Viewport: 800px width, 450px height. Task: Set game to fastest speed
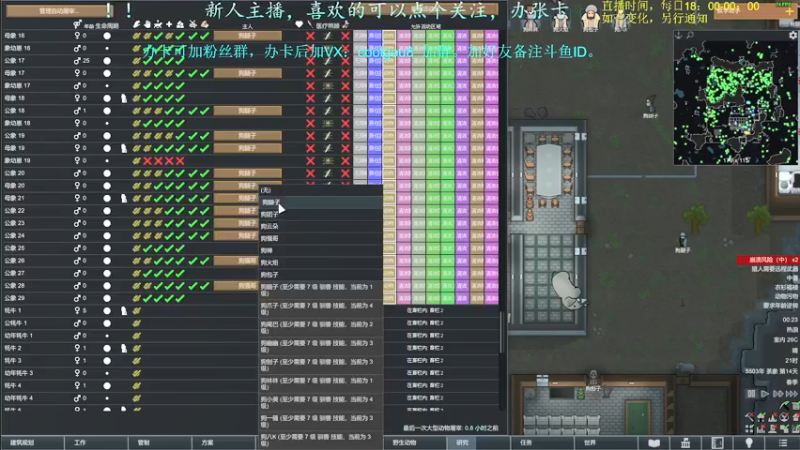pos(791,394)
